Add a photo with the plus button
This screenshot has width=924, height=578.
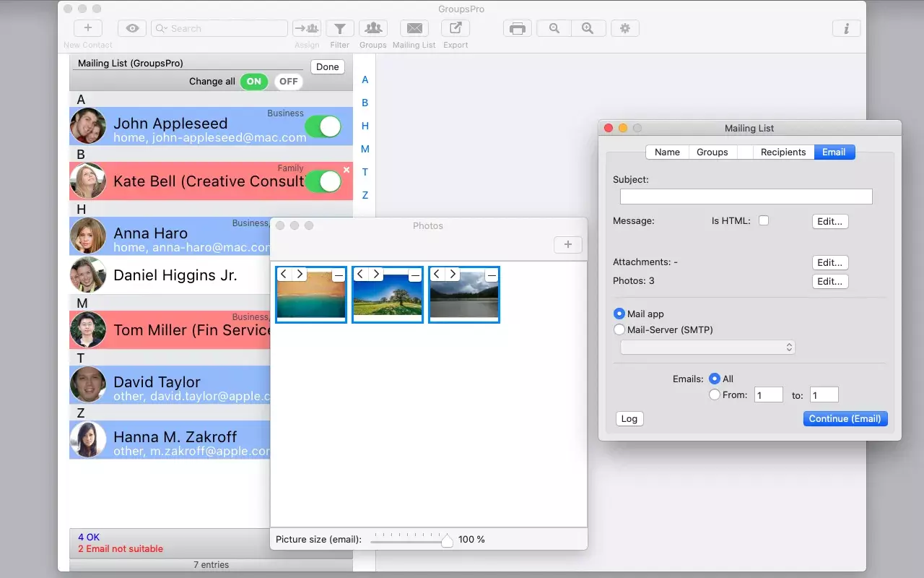(568, 245)
